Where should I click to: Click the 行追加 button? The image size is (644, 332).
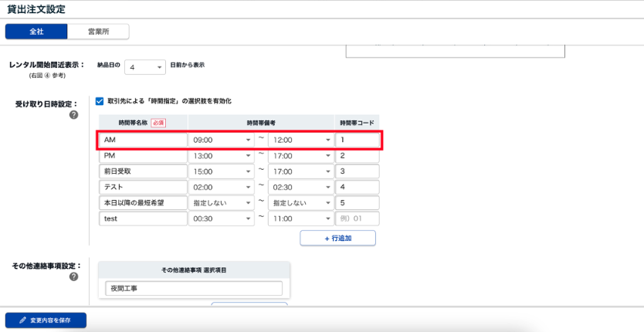pos(337,238)
